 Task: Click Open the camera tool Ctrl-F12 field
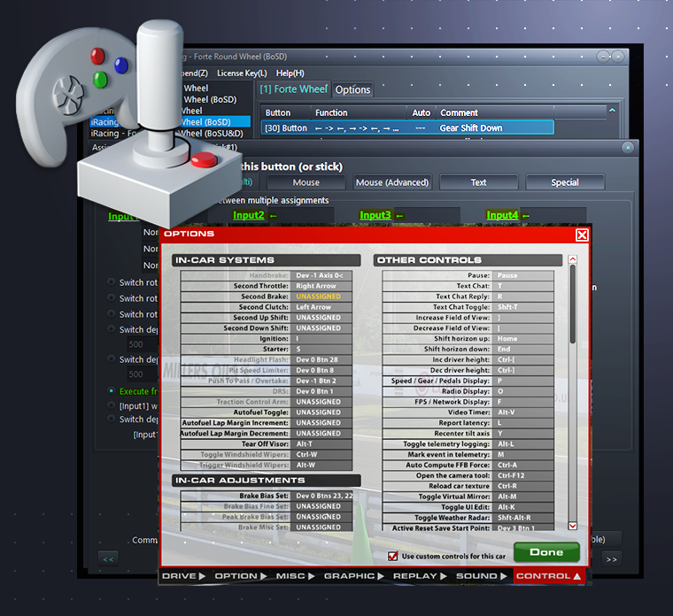[x=522, y=475]
